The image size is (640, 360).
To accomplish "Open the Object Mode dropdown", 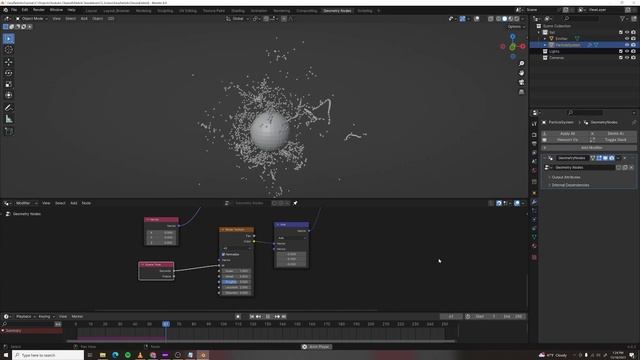I will coord(31,19).
